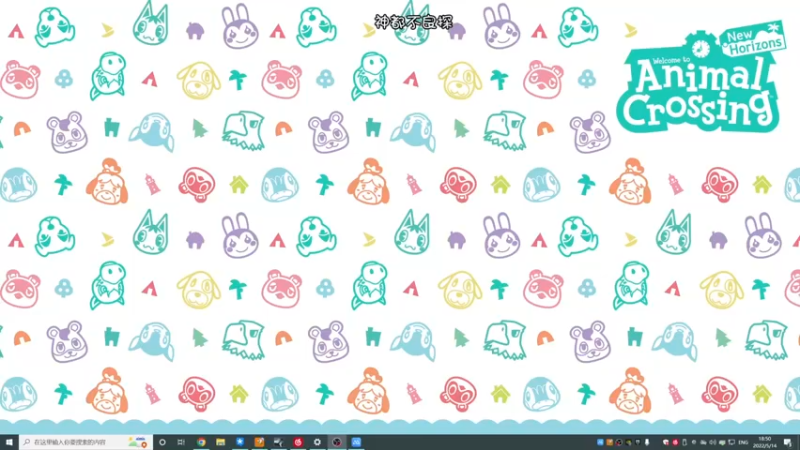Open Cortana circle icon on taskbar
This screenshot has width=800, height=450.
(x=162, y=442)
